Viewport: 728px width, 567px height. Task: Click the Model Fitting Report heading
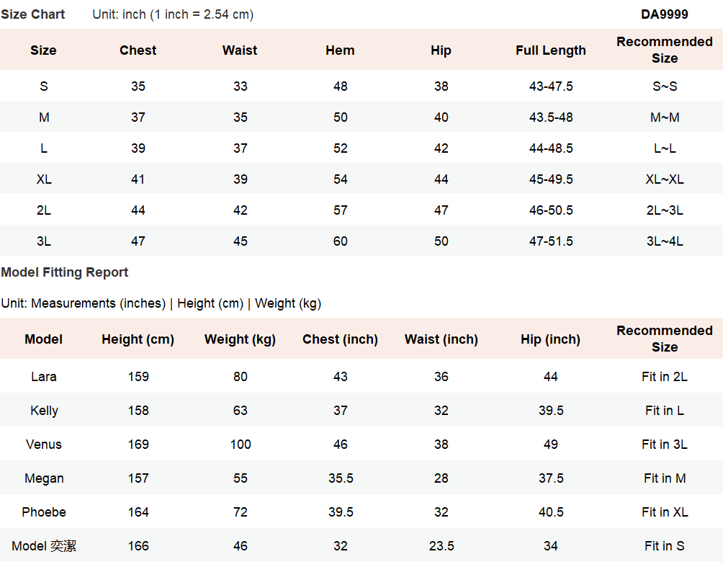(65, 272)
